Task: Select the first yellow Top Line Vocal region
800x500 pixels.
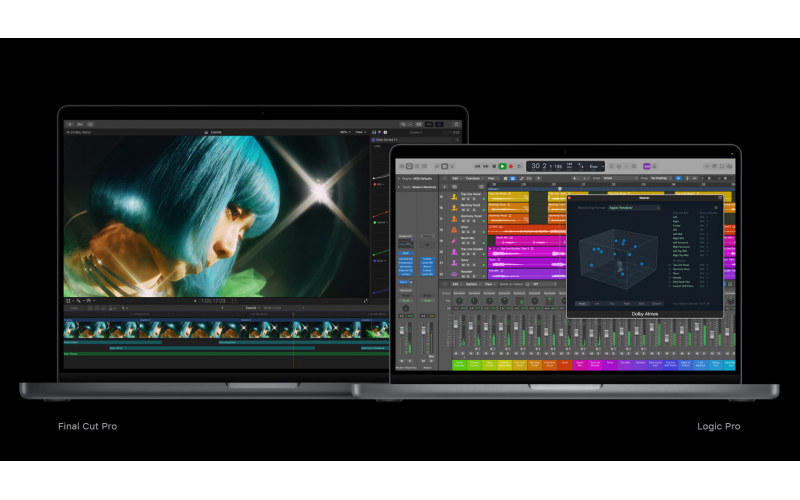Action: (x=508, y=197)
